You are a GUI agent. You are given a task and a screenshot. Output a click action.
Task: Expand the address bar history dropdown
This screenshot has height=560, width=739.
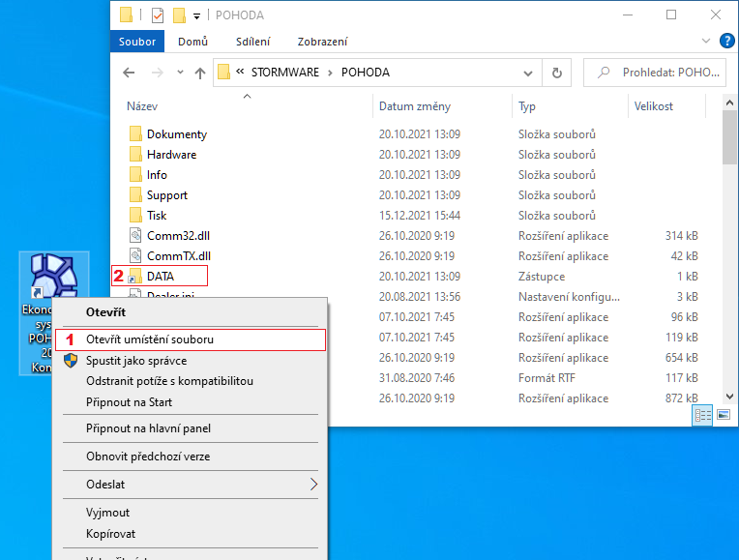(528, 73)
